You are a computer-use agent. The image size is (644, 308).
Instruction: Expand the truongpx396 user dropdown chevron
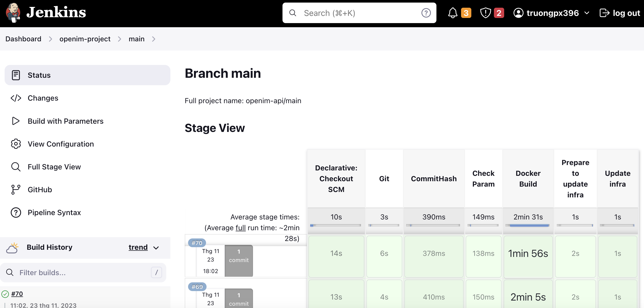pyautogui.click(x=587, y=13)
